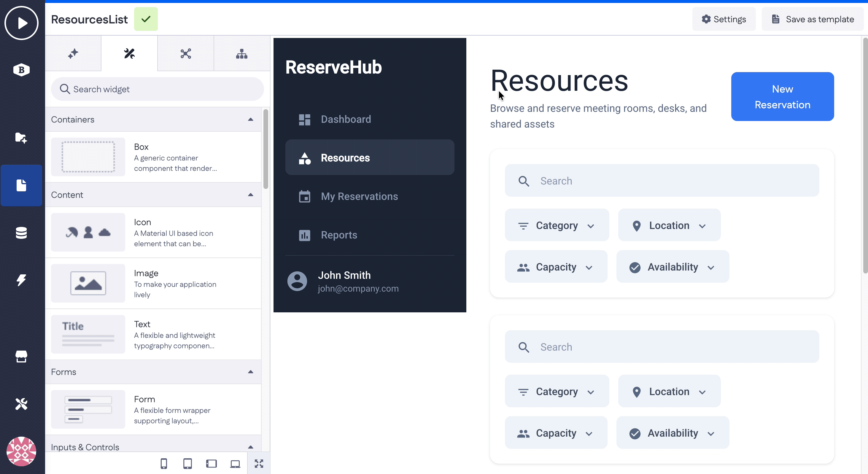Collapse the Forms widget section
This screenshot has width=868, height=474.
pyautogui.click(x=250, y=372)
